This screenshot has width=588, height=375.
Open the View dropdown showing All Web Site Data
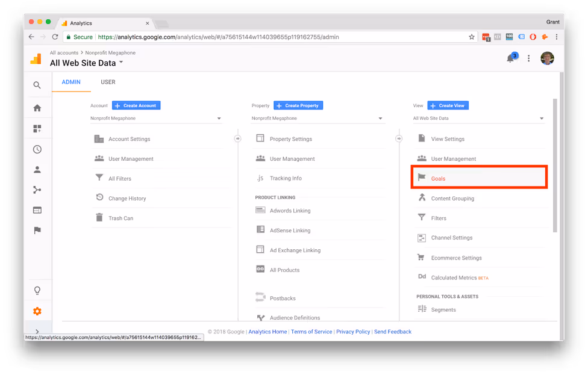coord(478,119)
